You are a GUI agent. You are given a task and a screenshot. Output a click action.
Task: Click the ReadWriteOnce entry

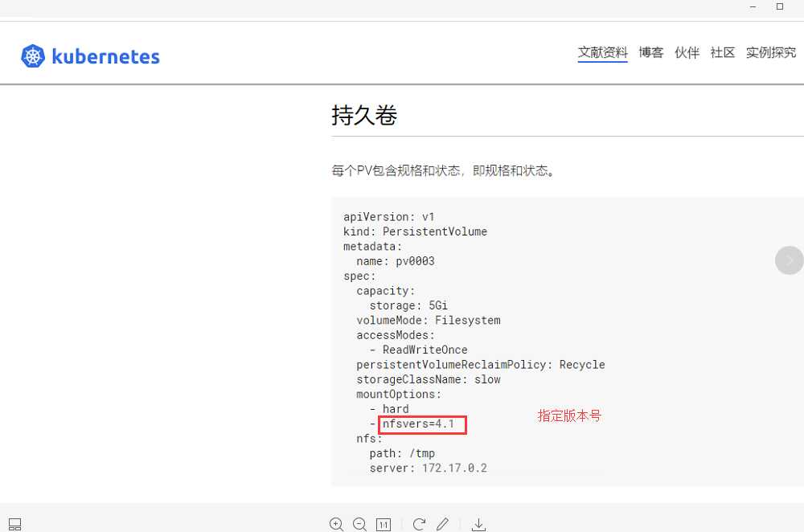click(x=425, y=350)
